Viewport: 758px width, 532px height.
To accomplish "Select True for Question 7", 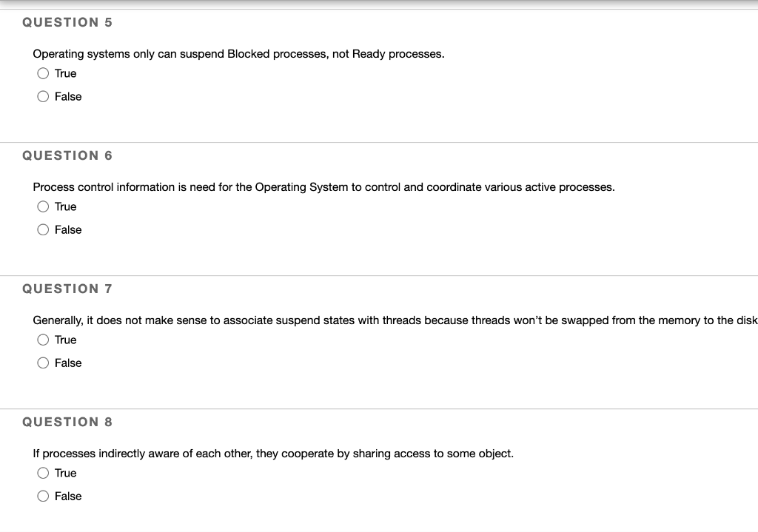I will tap(43, 340).
